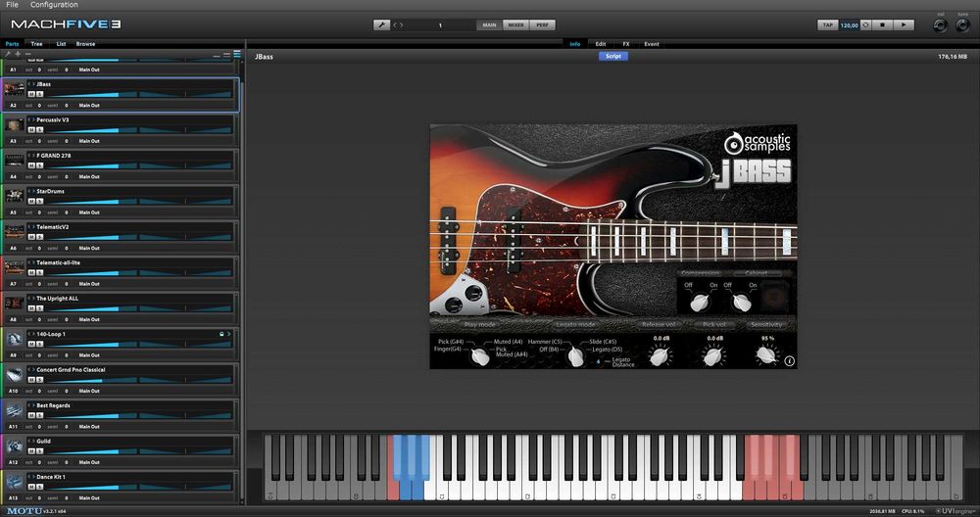Click Concert Grnd Pno Classical part icon
Viewport: 980px width, 517px height.
pos(15,375)
